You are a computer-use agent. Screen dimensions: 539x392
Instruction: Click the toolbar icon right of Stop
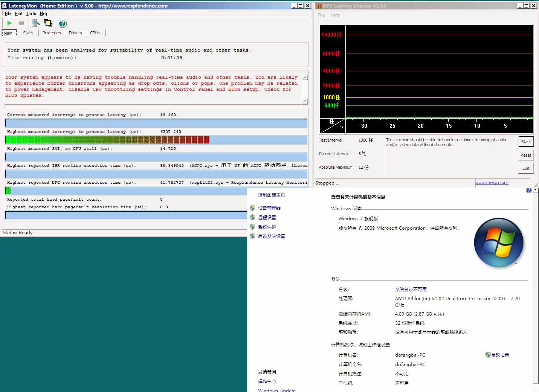(x=36, y=23)
